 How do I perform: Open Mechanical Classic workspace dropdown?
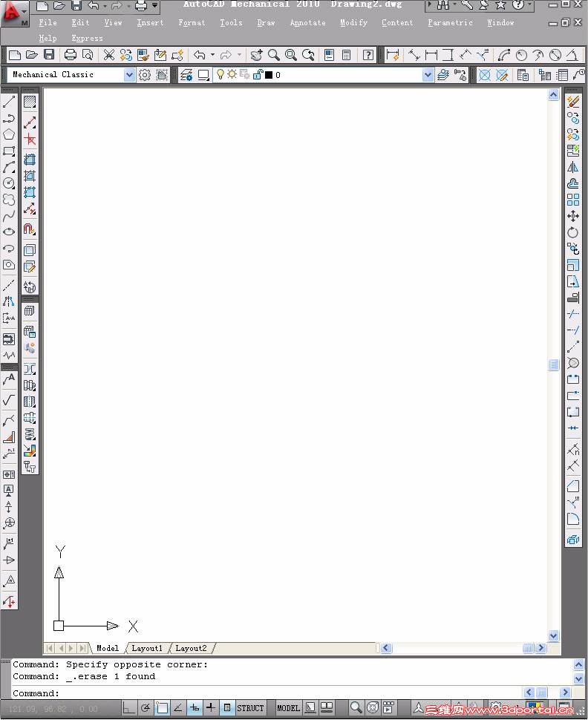[129, 75]
